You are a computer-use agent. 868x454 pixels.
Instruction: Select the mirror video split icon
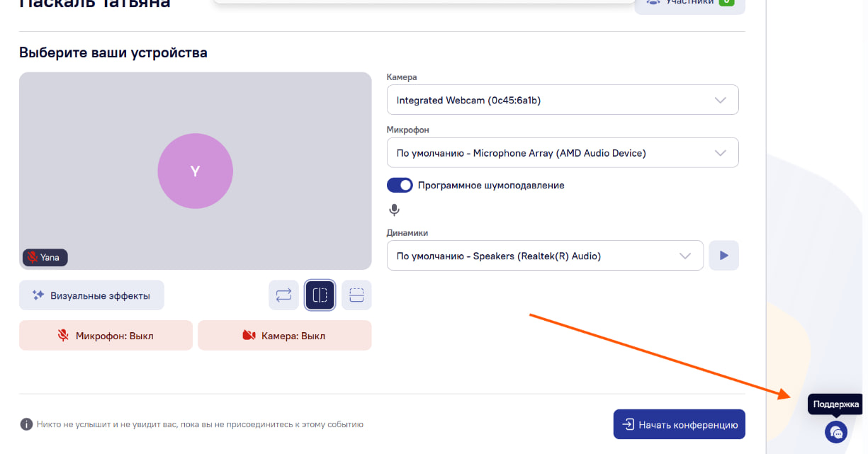(320, 295)
